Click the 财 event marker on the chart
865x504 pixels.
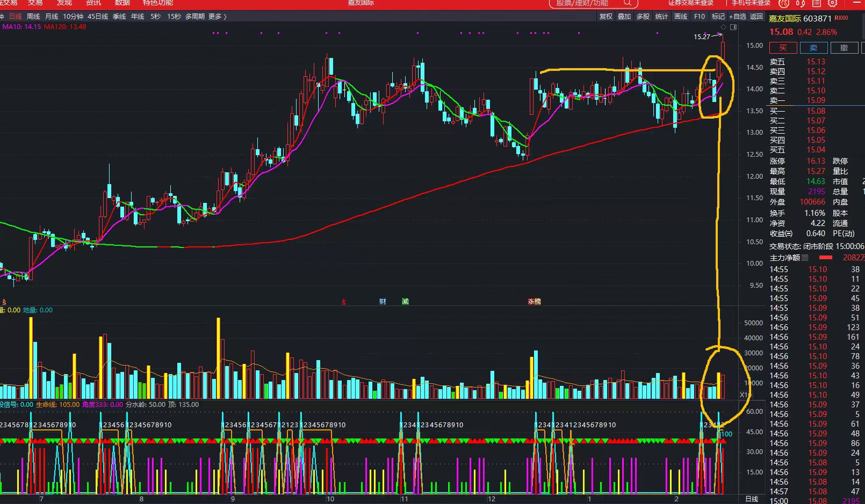[383, 302]
